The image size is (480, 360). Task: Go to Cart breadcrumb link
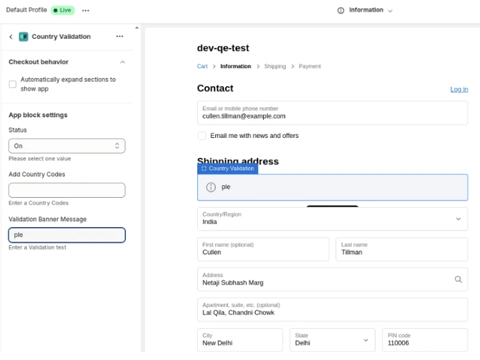coord(202,66)
